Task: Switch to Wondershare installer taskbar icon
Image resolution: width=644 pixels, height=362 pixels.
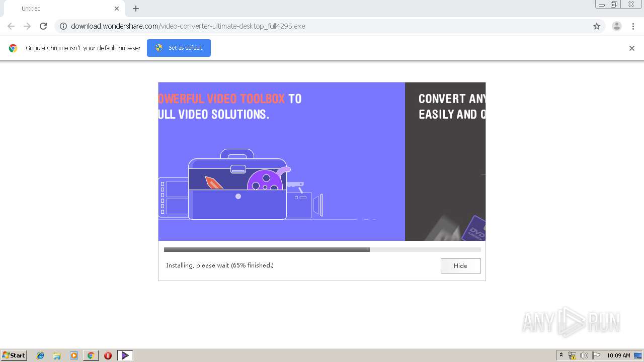Action: point(125,355)
